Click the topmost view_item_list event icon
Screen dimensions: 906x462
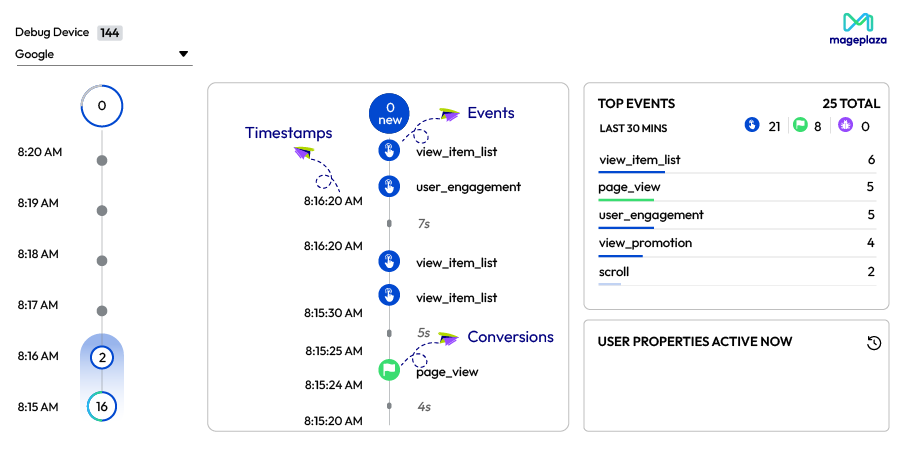[389, 151]
